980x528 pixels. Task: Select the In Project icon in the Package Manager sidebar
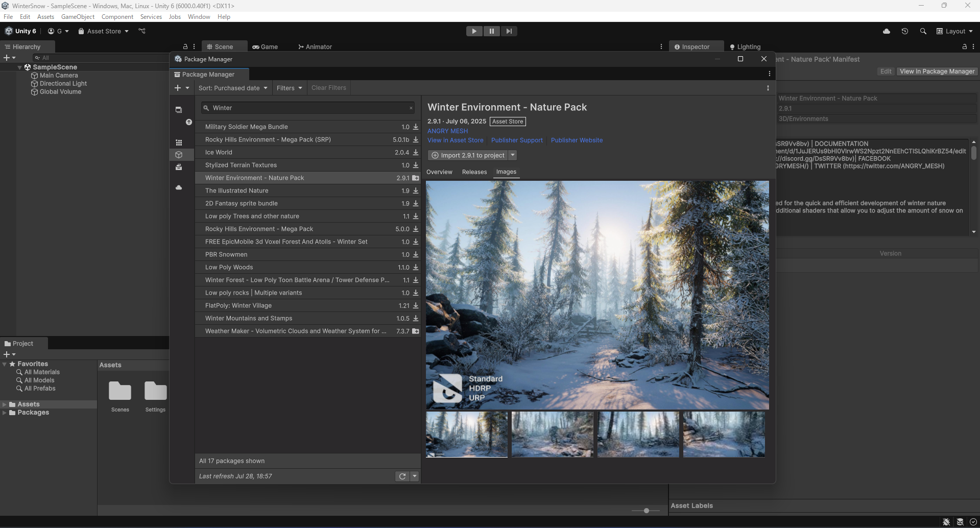click(179, 110)
